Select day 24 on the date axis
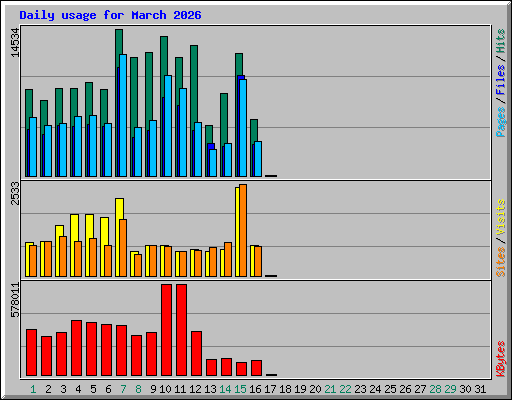Screen dimensions: 512x400 tap(375, 389)
